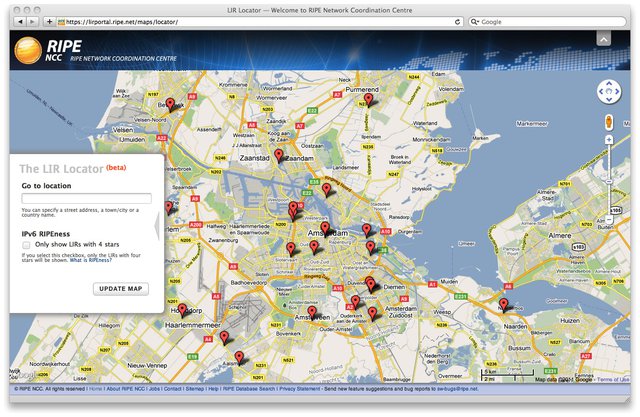Select the map pin on Amsterdam label
This screenshot has height=417, width=640.
(x=325, y=229)
